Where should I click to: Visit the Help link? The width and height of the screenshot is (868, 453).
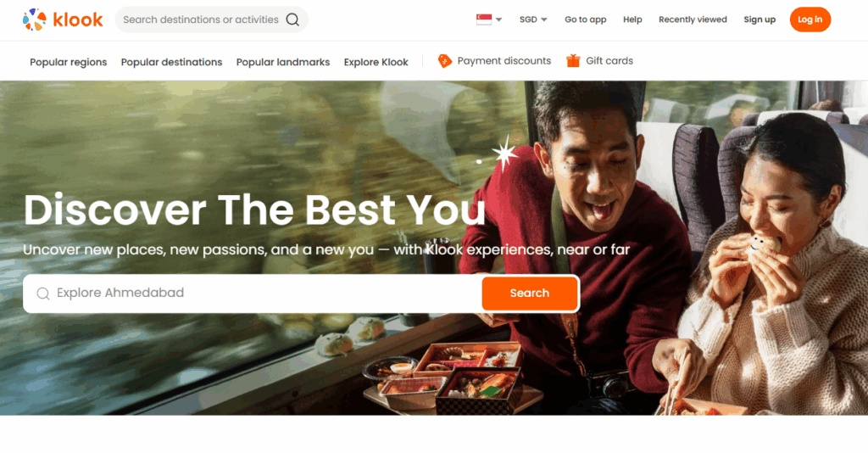click(632, 20)
